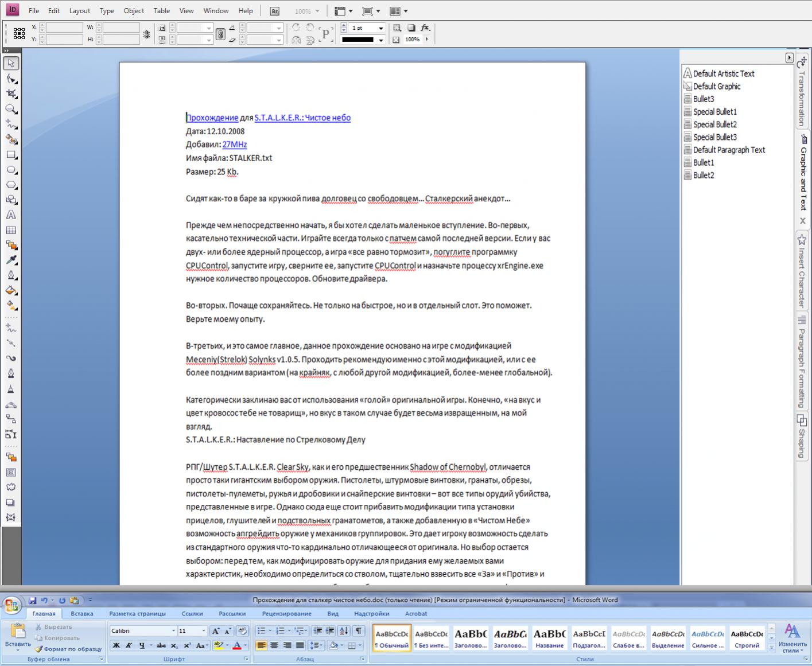Select the Eyedropper tool
Viewport: 812px width, 666px height.
point(11,260)
